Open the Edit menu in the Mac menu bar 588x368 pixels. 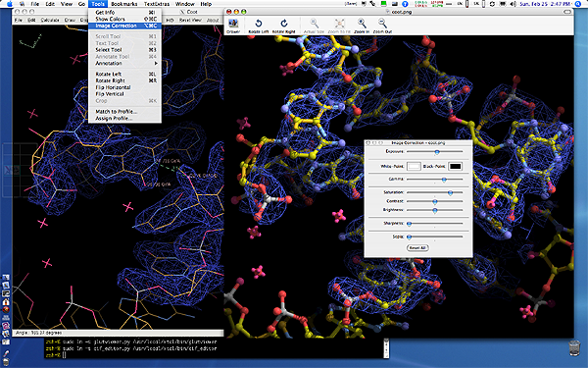[50, 4]
